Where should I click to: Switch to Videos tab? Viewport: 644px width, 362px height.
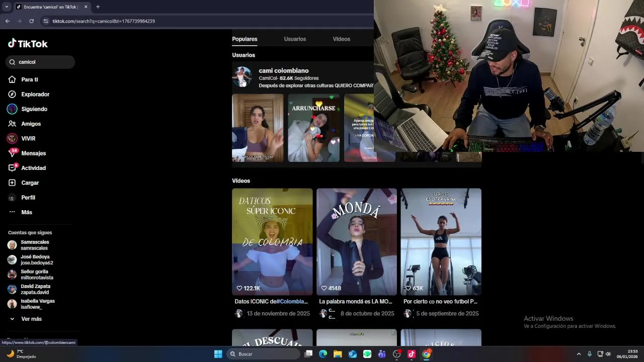coord(341,39)
